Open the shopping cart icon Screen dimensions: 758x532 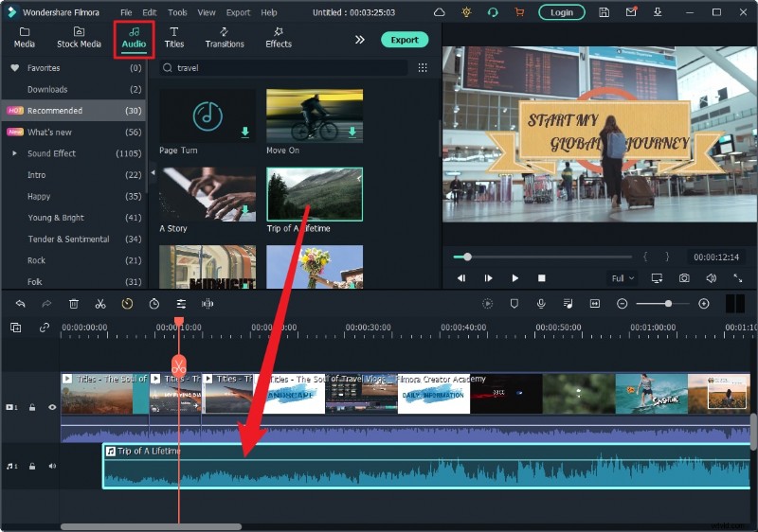(520, 12)
